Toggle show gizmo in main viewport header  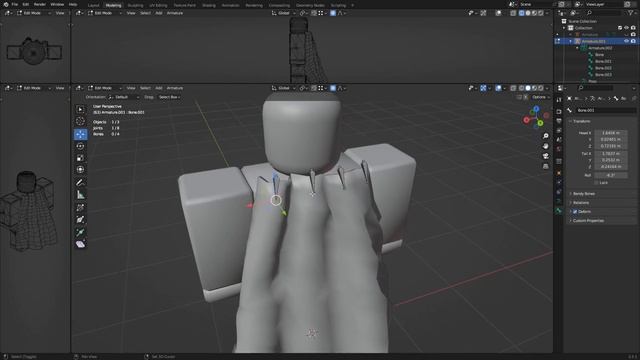click(483, 88)
